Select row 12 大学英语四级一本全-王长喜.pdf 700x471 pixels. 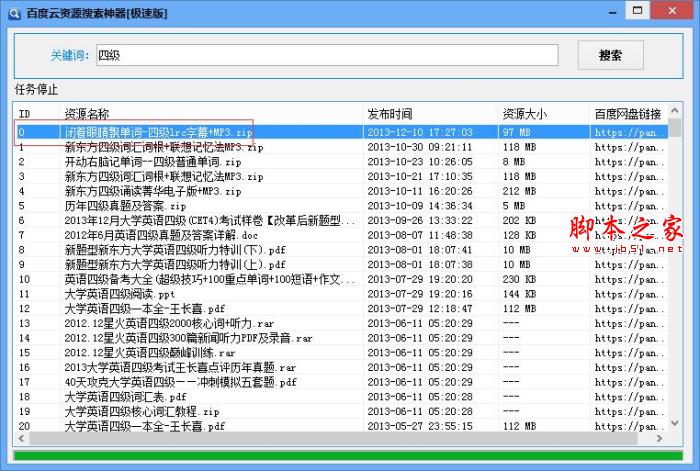pyautogui.click(x=342, y=308)
